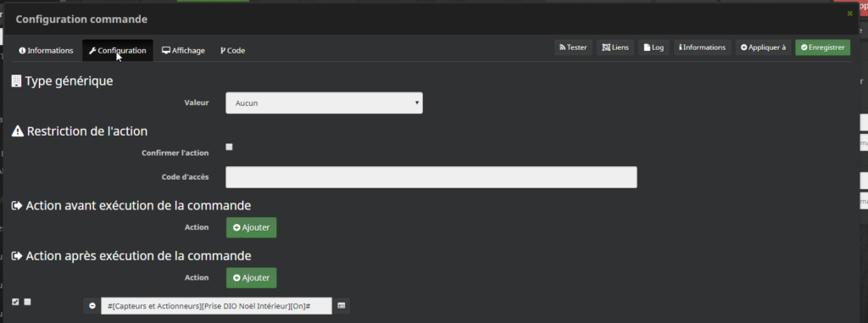
Task: Open the Informations tab
Action: click(x=46, y=50)
